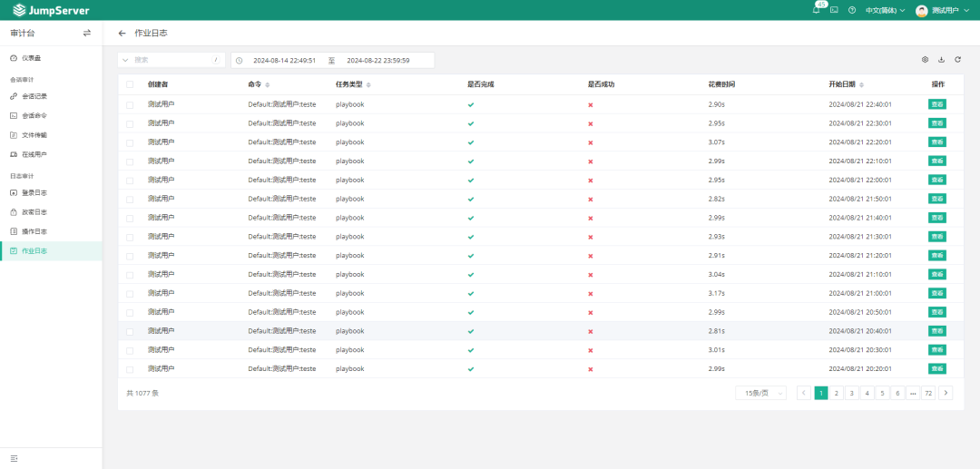Toggle the select-all checkbox in the table header
This screenshot has width=980, height=469.
click(130, 84)
